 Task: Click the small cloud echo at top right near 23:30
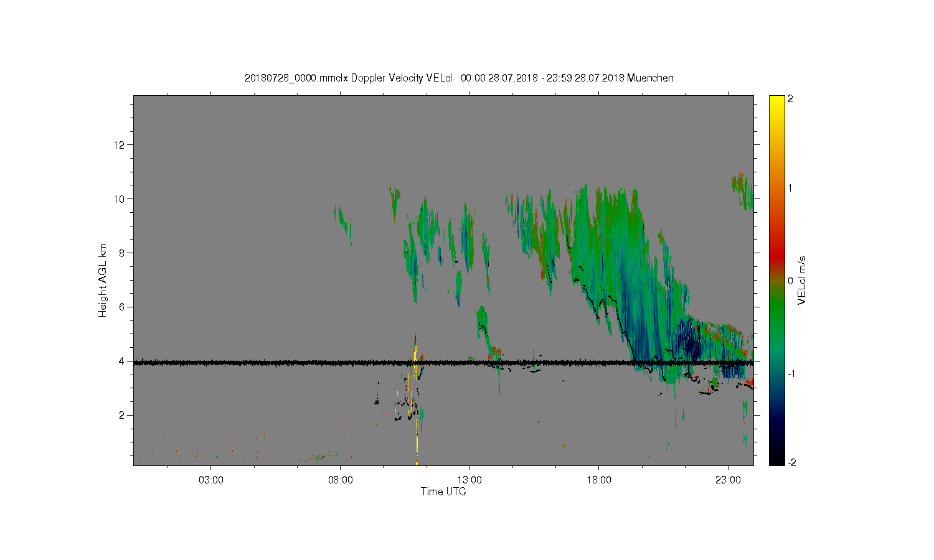click(742, 190)
